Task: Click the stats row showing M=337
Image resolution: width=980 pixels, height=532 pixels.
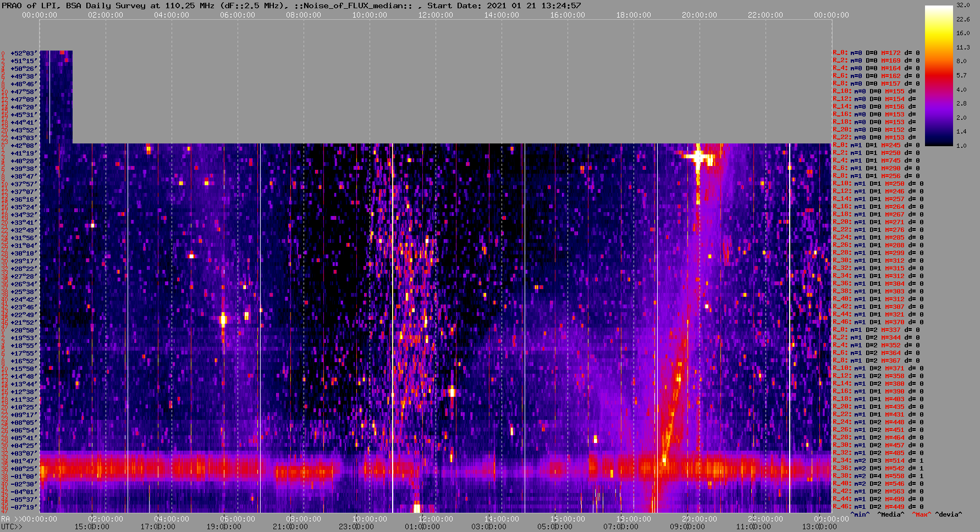Action: 876,330
